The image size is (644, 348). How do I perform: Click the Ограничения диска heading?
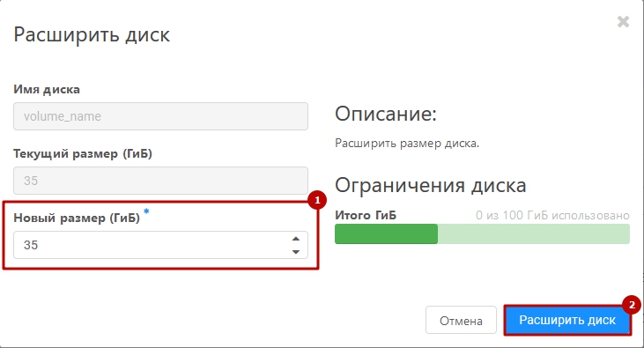click(x=431, y=185)
